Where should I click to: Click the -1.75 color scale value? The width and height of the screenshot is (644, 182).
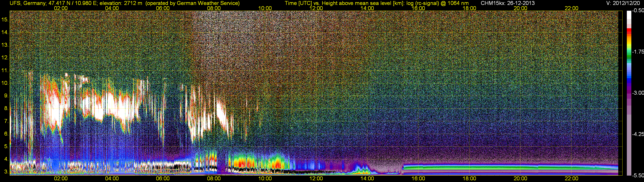pos(638,52)
